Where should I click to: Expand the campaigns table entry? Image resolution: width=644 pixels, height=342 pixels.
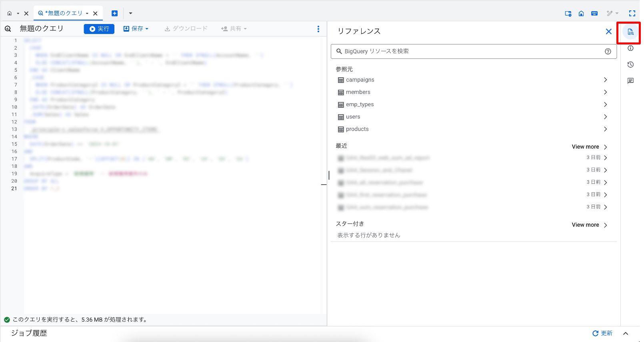pos(605,80)
